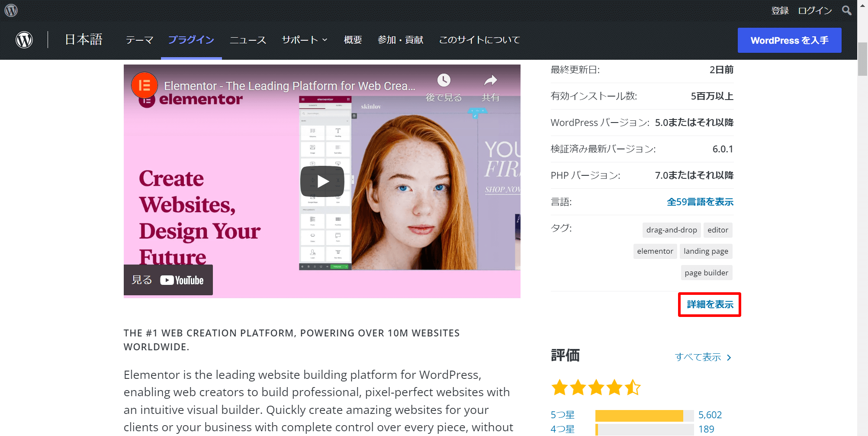The height and width of the screenshot is (436, 868).
Task: Open the テーマ menu item
Action: tap(139, 40)
